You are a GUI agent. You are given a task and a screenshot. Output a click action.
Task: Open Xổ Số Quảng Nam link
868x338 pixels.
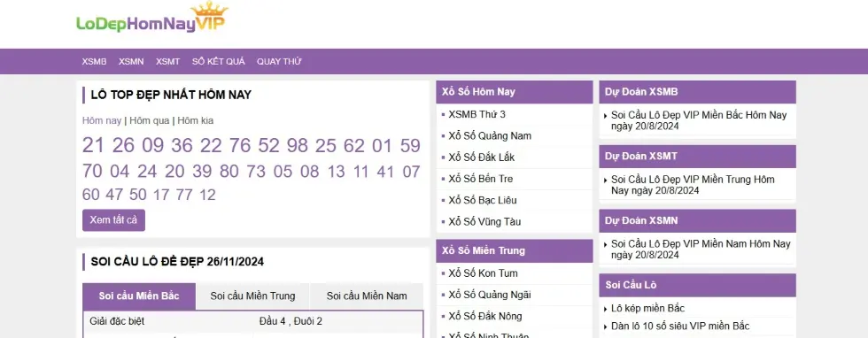(x=490, y=136)
